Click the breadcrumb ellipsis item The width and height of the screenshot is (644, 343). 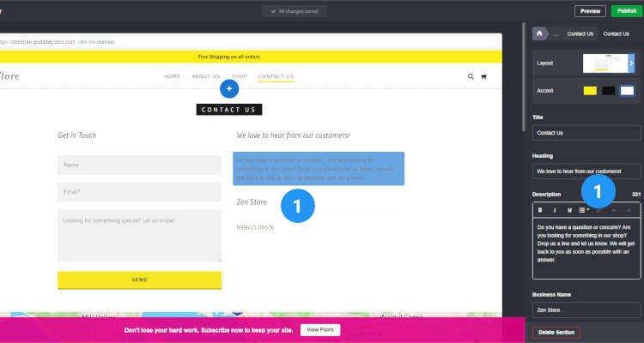coord(556,33)
